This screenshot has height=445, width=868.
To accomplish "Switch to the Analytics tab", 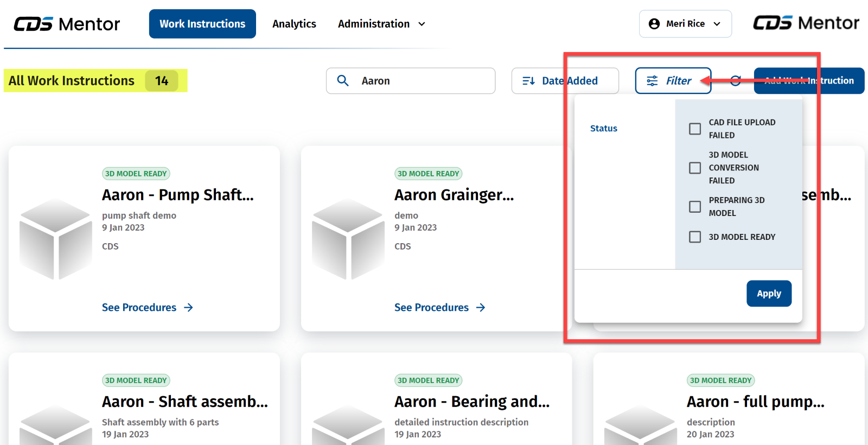I will pos(294,24).
